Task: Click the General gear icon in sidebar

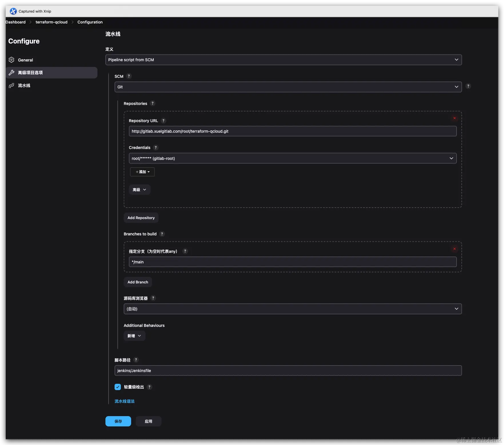Action: click(11, 60)
